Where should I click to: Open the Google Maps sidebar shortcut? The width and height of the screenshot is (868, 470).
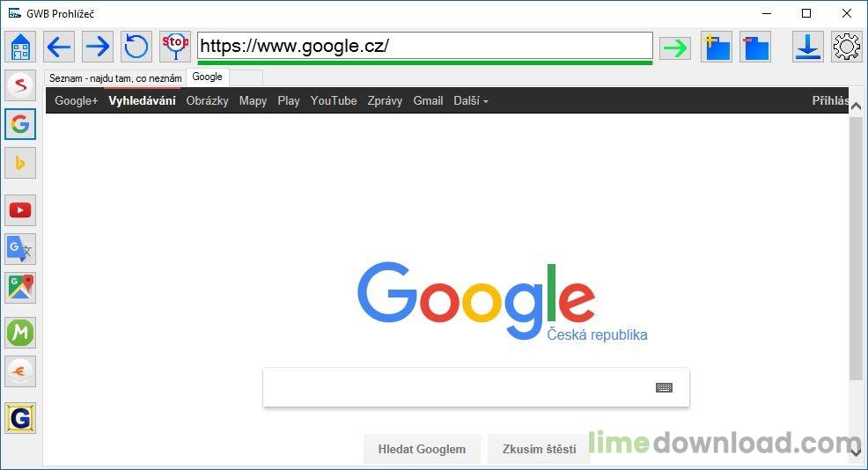(20, 288)
